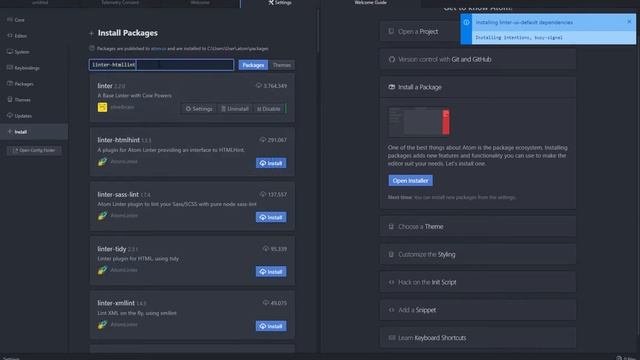The height and width of the screenshot is (360, 640).
Task: Click the linter author avatar icon
Action: click(x=102, y=107)
